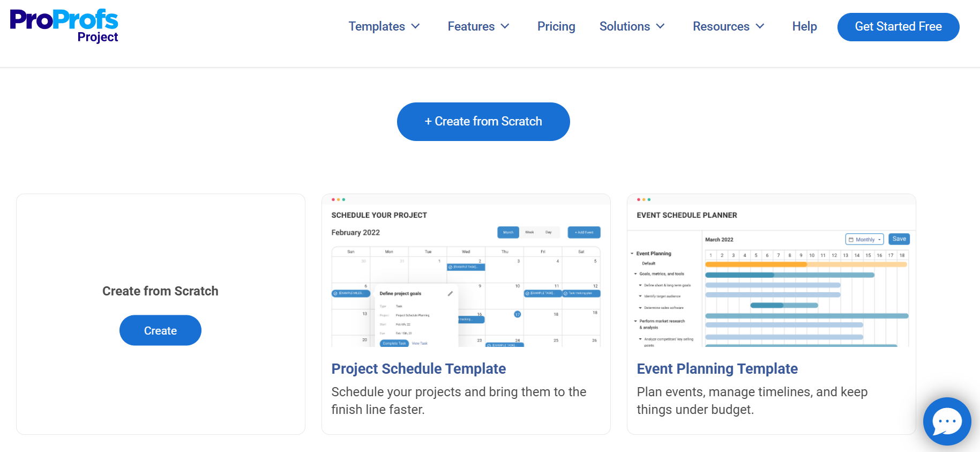The width and height of the screenshot is (980, 452).
Task: Click the task status icon on the February 2 task
Action: click(450, 267)
